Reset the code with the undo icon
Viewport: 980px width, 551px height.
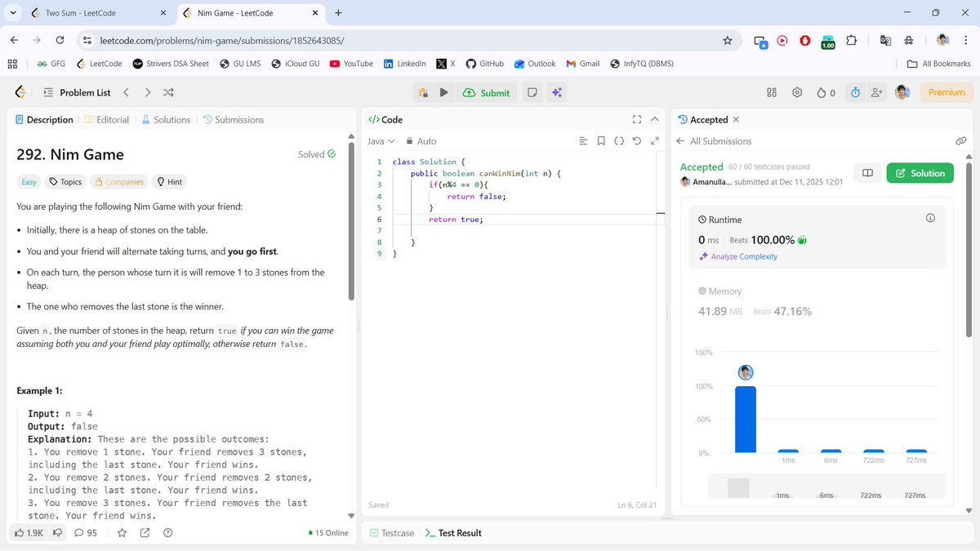click(x=636, y=140)
